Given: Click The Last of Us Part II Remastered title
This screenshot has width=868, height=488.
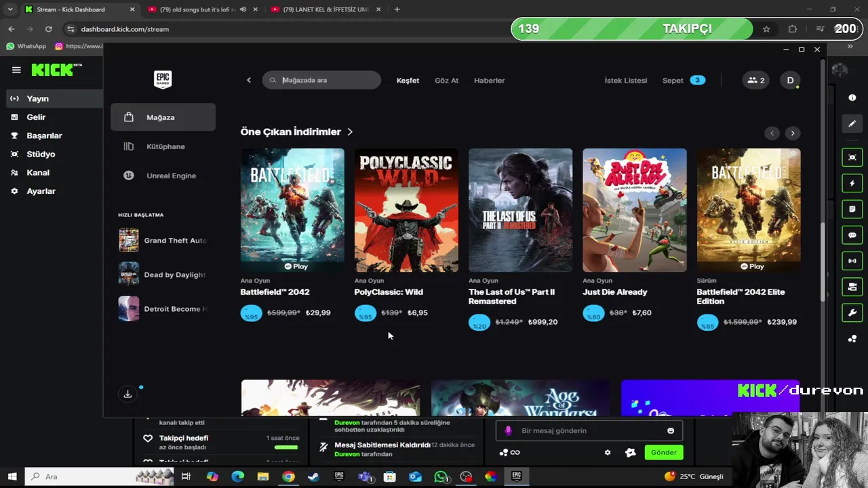Looking at the screenshot, I should pyautogui.click(x=511, y=296).
